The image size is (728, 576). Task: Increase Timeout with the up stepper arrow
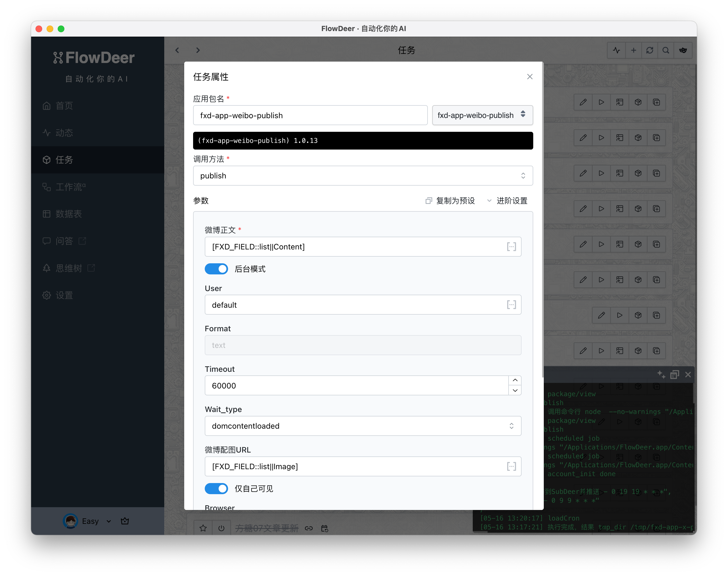coord(515,380)
